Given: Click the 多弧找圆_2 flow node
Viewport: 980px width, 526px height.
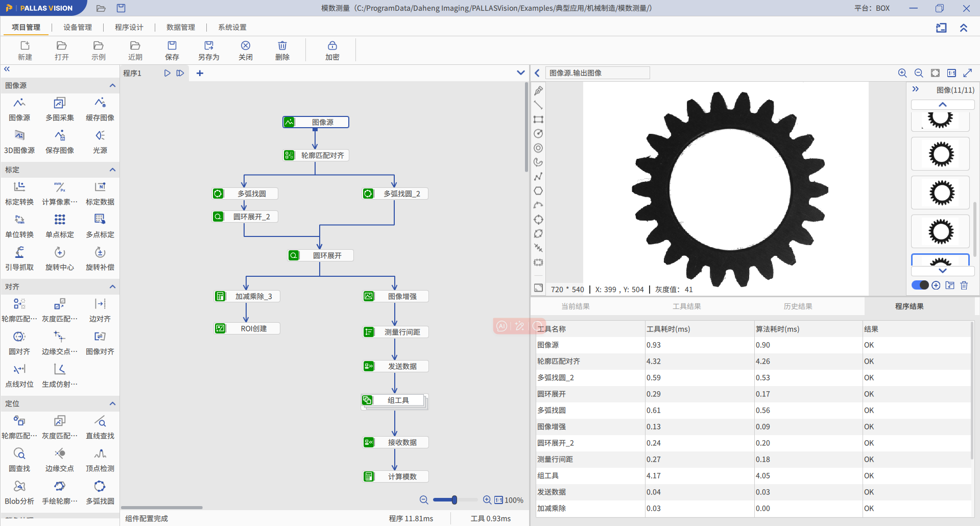Looking at the screenshot, I should click(395, 194).
